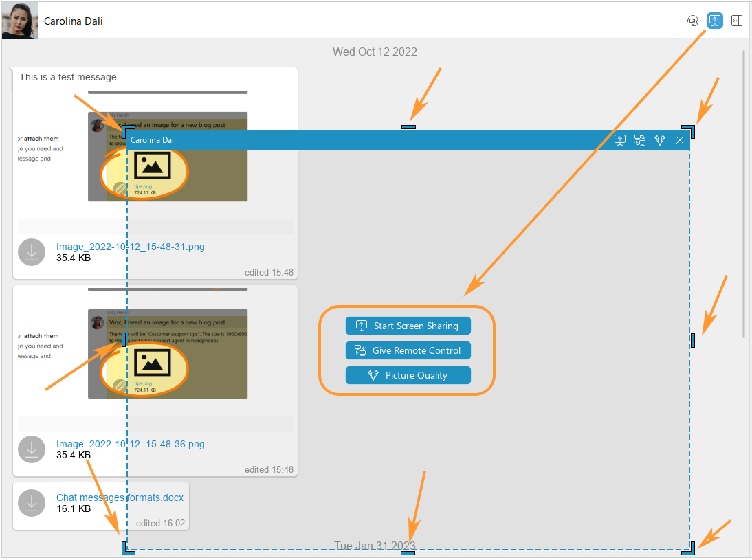Click the diamond Picture Quality icon
752x560 pixels.
click(660, 140)
